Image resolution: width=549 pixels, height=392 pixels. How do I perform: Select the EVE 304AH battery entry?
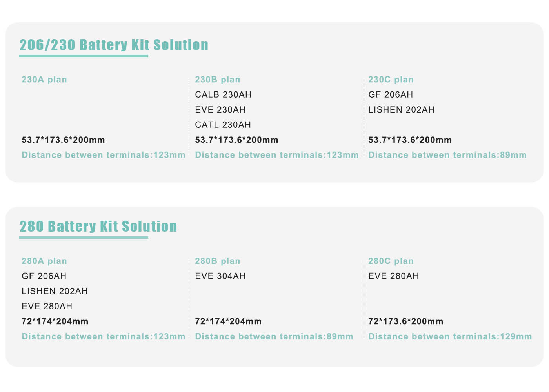[220, 276]
